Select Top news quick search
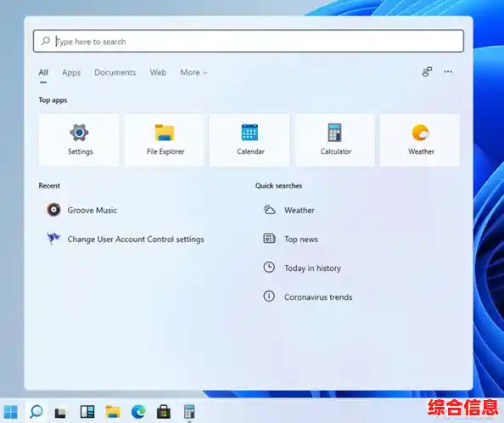 pos(290,239)
